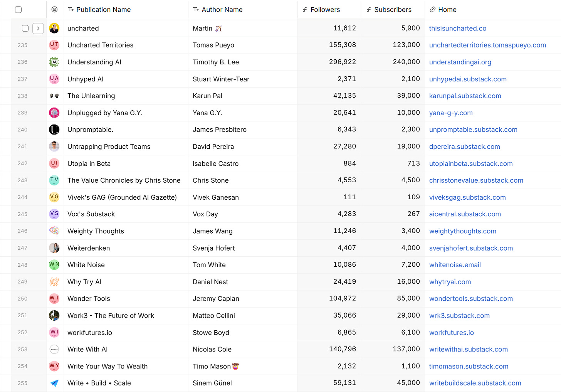Click the Unpromptable black U logo
561x392 pixels.
(54, 130)
